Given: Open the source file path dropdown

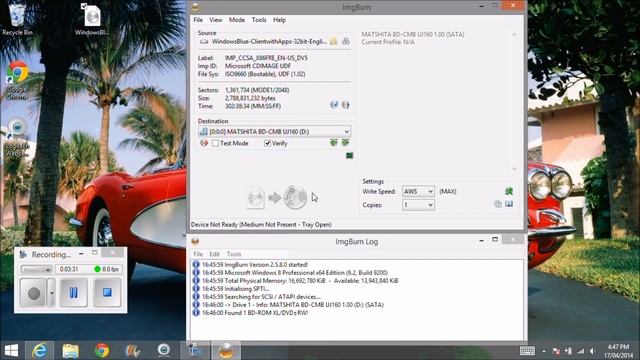Looking at the screenshot, I should click(x=269, y=41).
